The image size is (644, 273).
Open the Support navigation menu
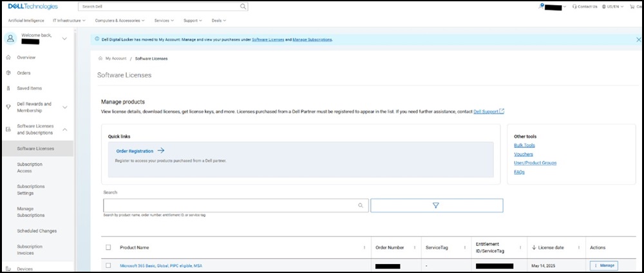193,21
